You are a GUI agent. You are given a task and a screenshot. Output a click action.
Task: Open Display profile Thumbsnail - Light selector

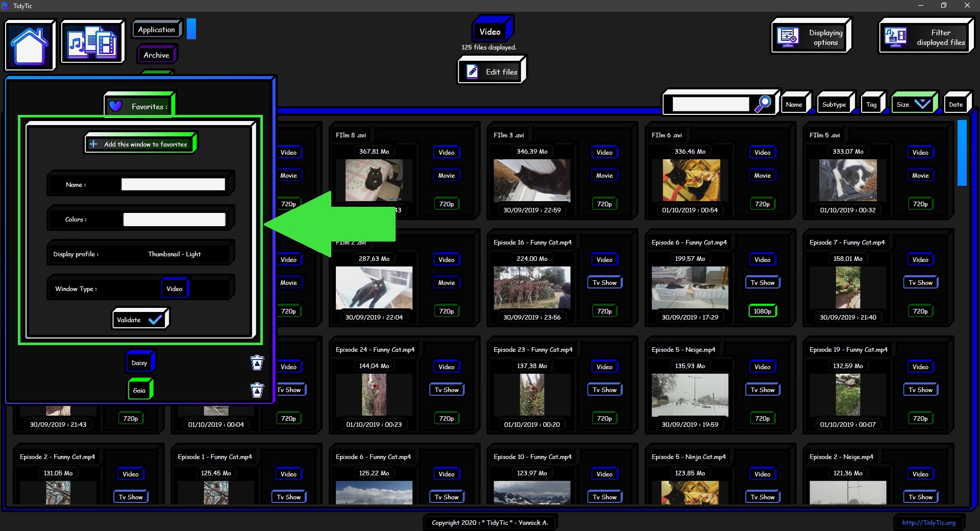[x=174, y=254]
